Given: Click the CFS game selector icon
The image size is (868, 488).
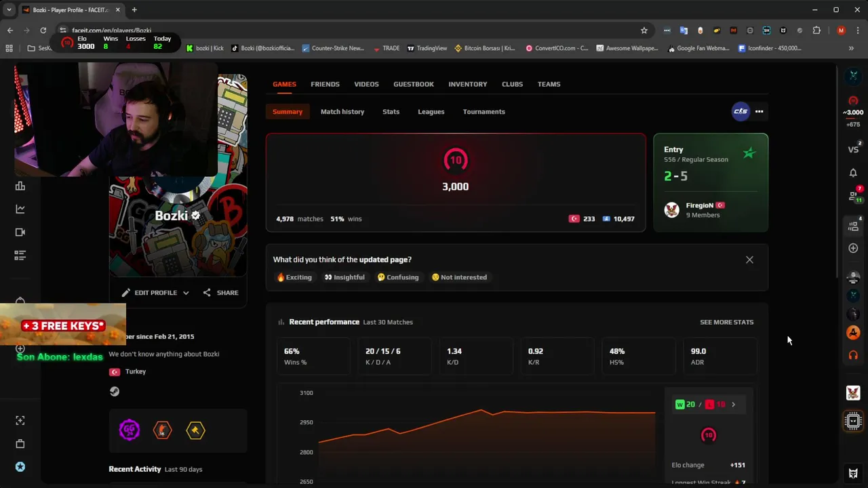Looking at the screenshot, I should click(741, 111).
